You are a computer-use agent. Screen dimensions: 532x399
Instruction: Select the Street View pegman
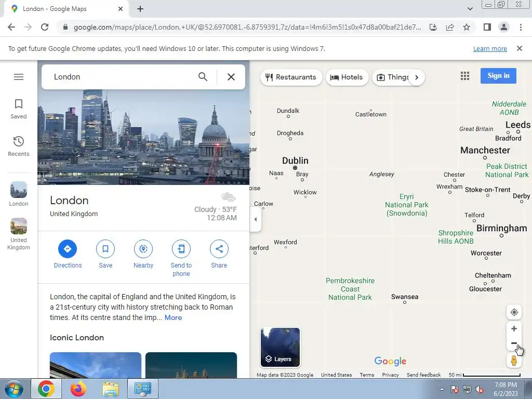pos(514,360)
